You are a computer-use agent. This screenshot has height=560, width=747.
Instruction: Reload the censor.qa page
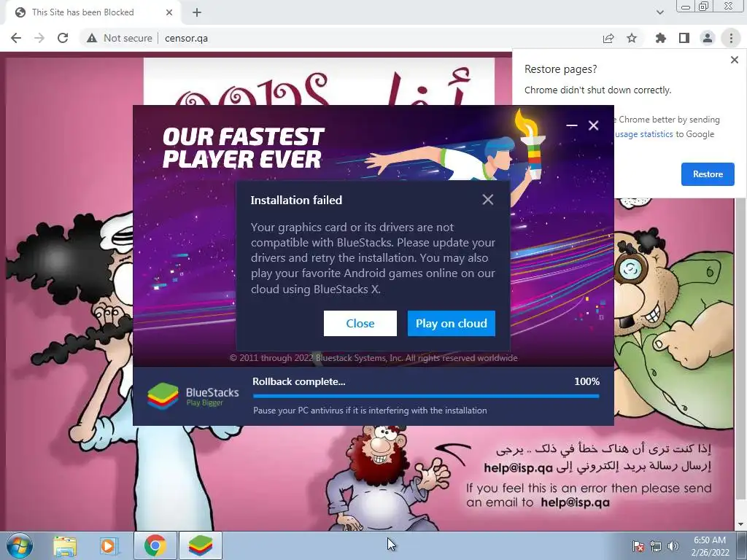tap(63, 38)
